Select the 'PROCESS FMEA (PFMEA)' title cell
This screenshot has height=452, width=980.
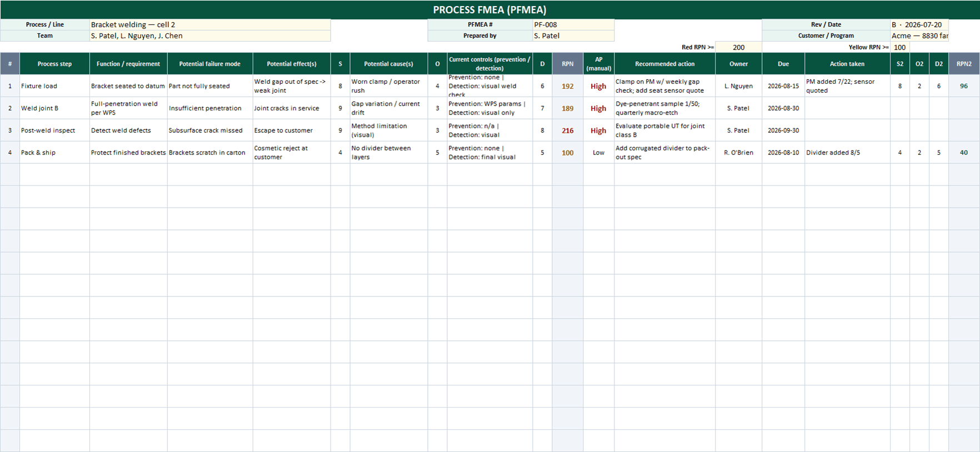pos(489,9)
